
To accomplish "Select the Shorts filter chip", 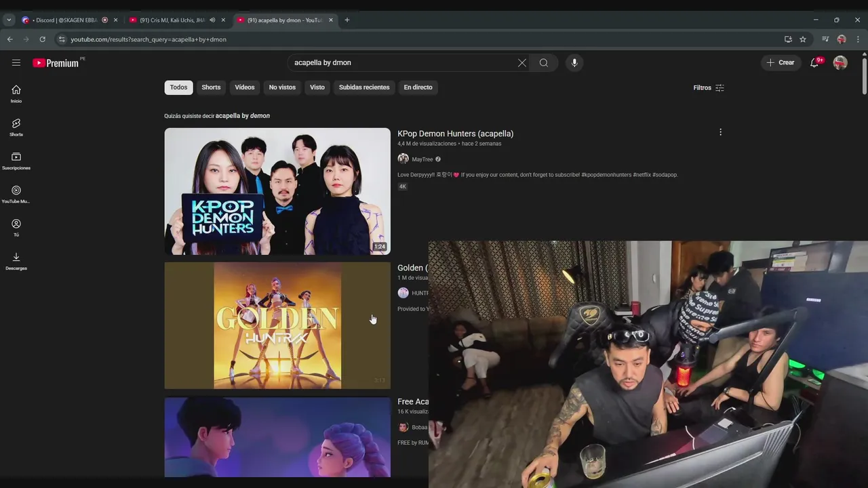I will point(211,87).
